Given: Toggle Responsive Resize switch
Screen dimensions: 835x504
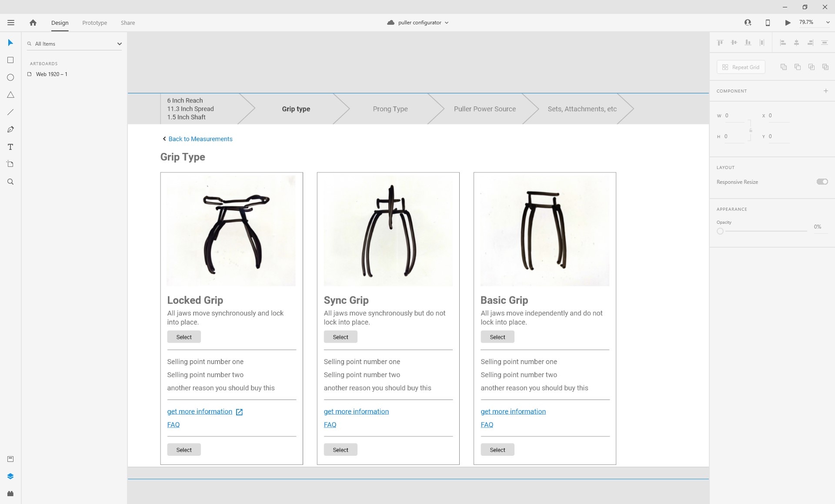Looking at the screenshot, I should pyautogui.click(x=822, y=182).
